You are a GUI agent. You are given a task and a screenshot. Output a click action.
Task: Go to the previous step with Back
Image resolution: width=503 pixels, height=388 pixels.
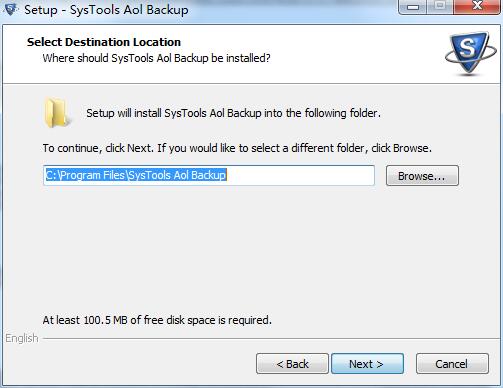292,364
